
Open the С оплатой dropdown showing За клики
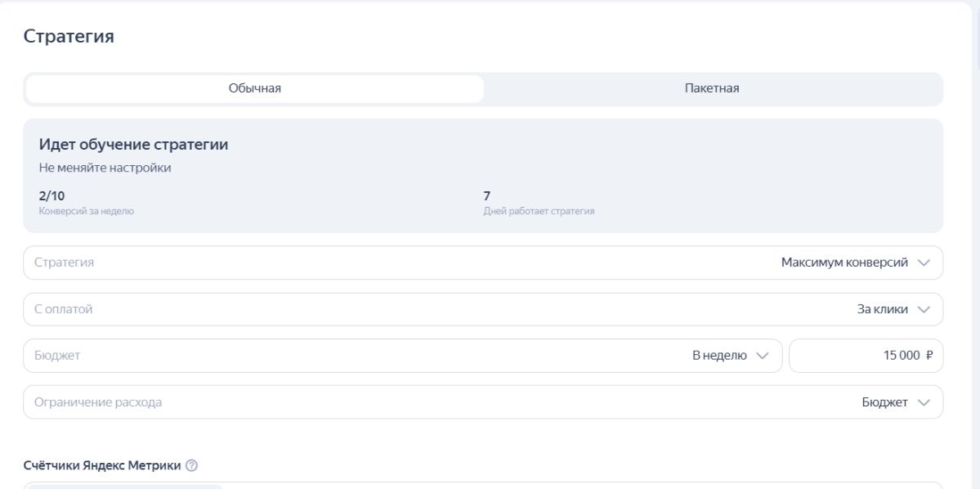click(483, 310)
